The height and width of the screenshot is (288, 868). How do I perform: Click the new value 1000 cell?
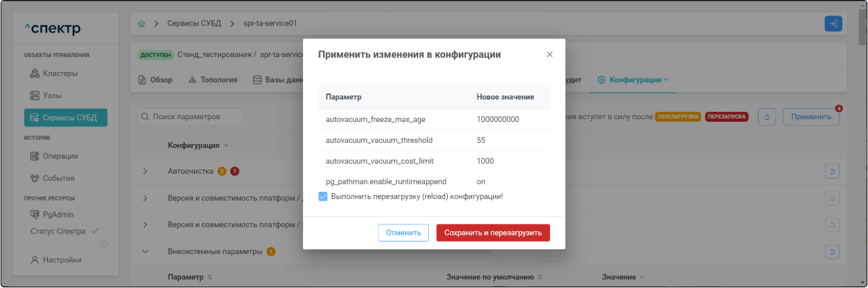pos(485,160)
